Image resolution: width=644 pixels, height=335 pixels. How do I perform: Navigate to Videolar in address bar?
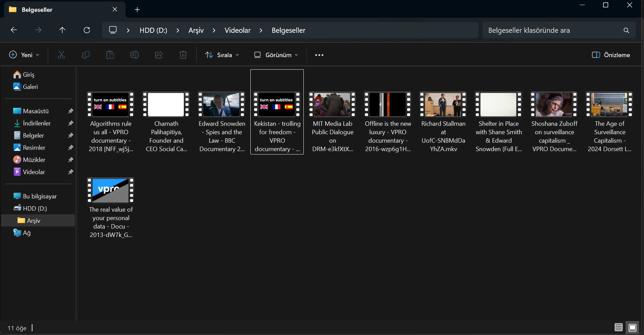(238, 30)
